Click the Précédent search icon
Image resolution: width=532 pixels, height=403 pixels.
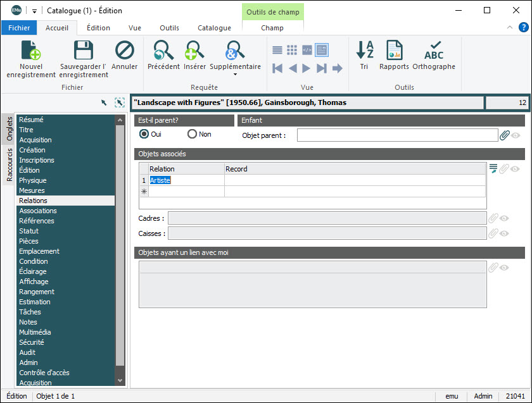[163, 51]
